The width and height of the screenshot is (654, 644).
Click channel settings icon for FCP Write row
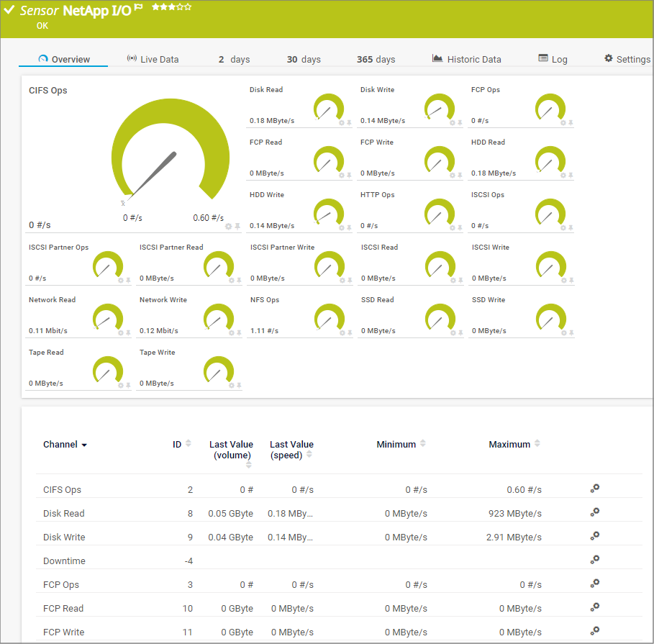pyautogui.click(x=595, y=631)
